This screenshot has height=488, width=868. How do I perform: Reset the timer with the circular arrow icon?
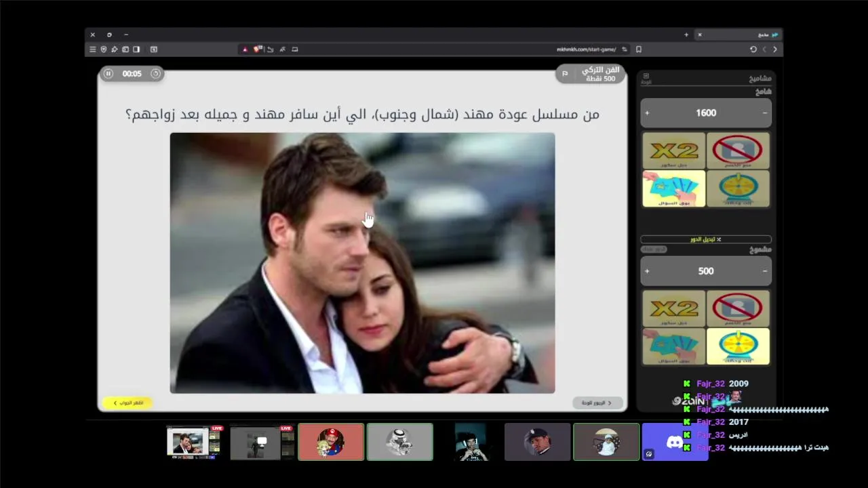(155, 73)
